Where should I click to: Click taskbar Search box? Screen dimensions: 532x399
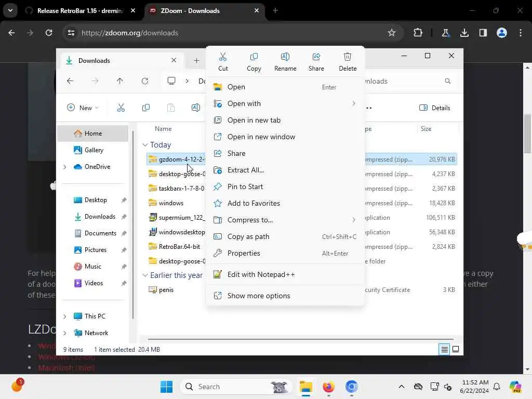(236, 387)
